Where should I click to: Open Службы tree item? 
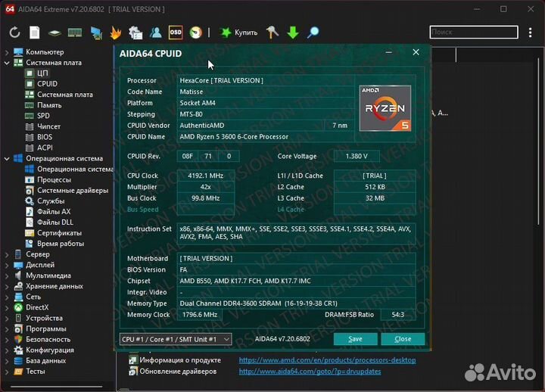coord(51,201)
